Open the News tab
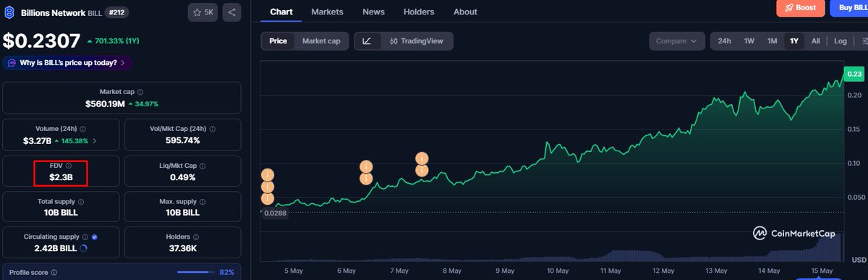Image resolution: width=868 pixels, height=280 pixels. pyautogui.click(x=373, y=12)
